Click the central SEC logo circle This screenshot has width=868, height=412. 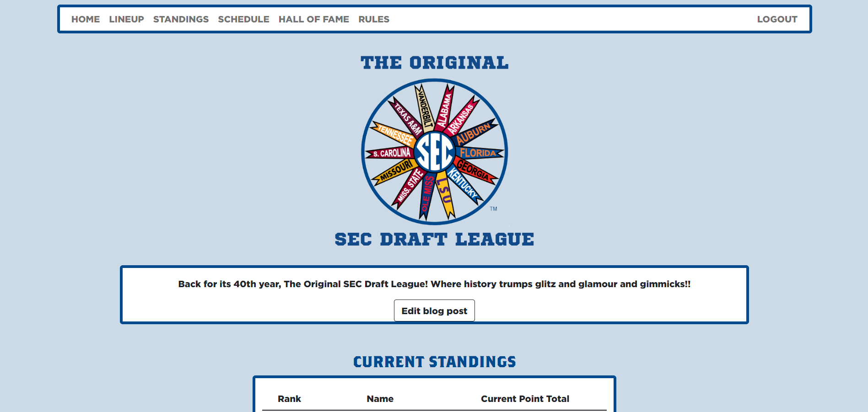pyautogui.click(x=434, y=152)
